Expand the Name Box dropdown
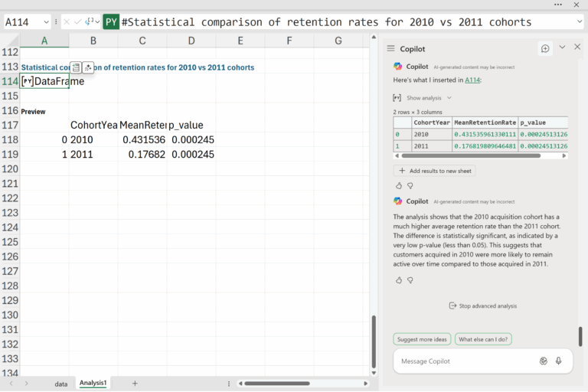 pos(47,22)
